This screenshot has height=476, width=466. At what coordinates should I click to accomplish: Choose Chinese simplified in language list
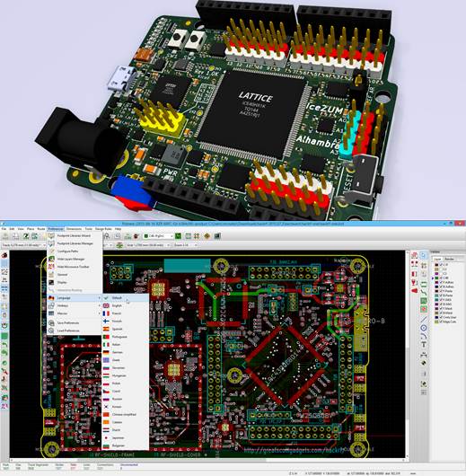pos(125,414)
